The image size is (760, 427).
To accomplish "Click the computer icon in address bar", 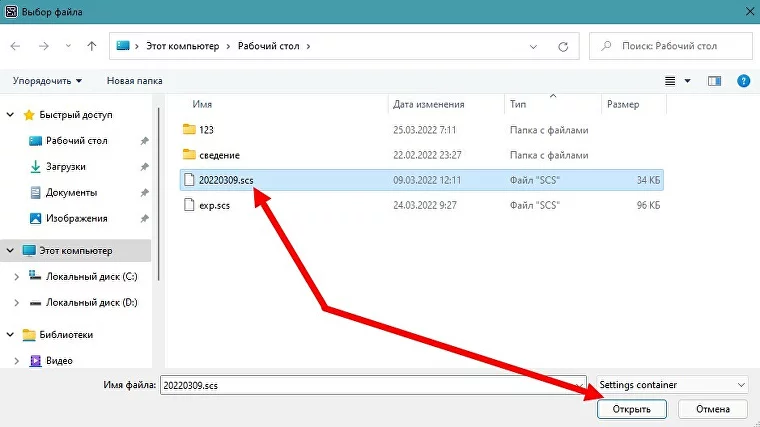I will coord(123,46).
